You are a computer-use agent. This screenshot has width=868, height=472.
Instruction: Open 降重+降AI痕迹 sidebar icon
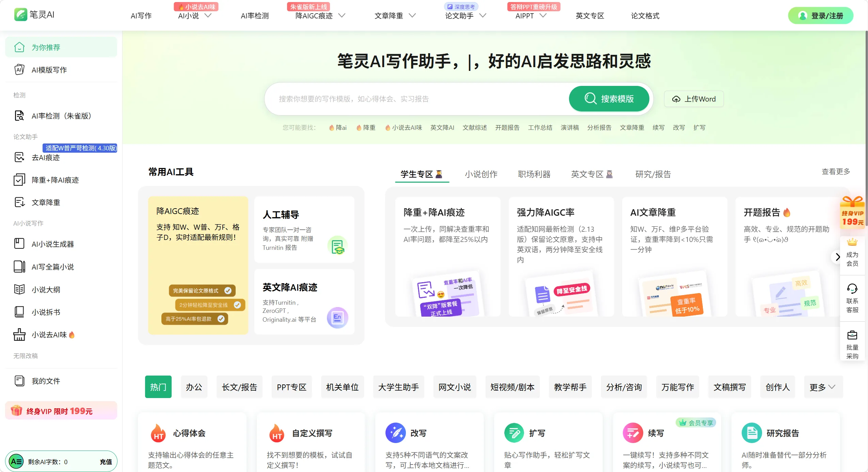click(19, 180)
